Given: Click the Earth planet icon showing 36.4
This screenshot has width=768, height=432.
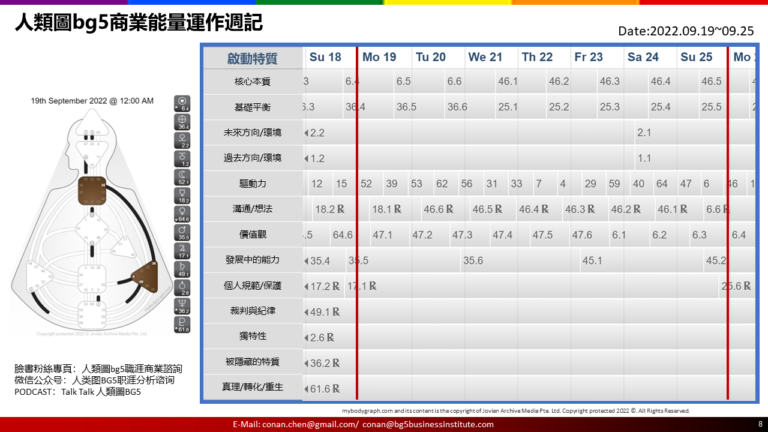Looking at the screenshot, I should 183,123.
